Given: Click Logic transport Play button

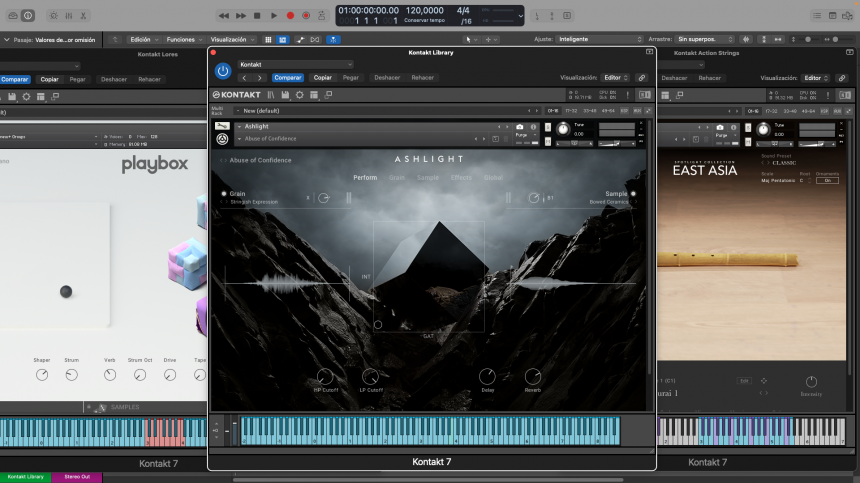Looking at the screenshot, I should (274, 16).
